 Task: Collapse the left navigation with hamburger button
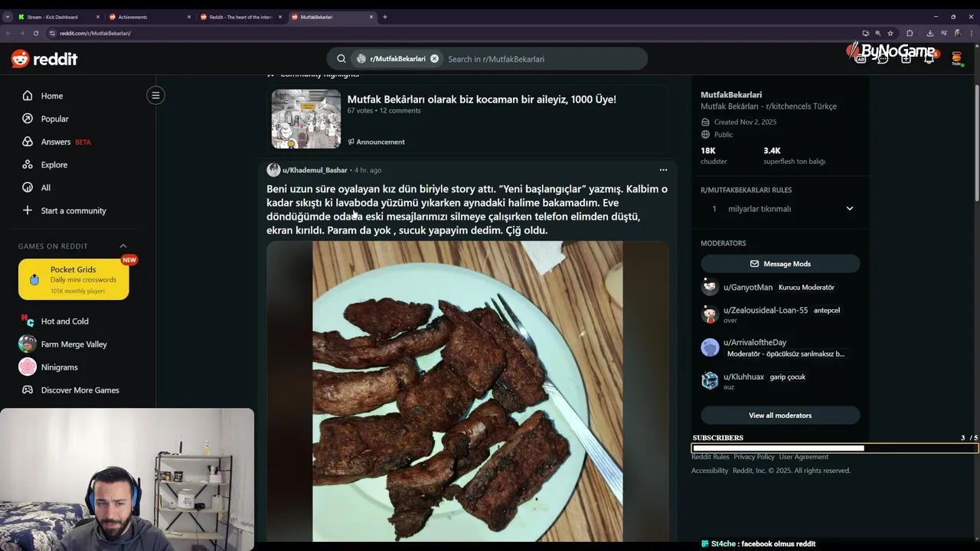(155, 96)
